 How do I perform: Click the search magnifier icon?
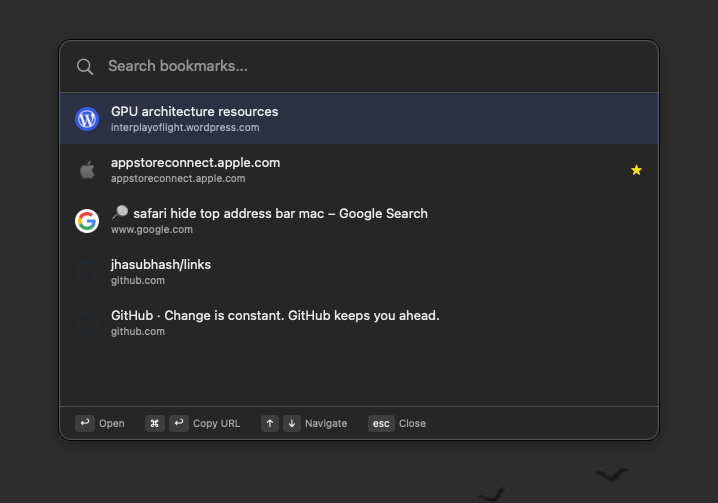[x=85, y=67]
